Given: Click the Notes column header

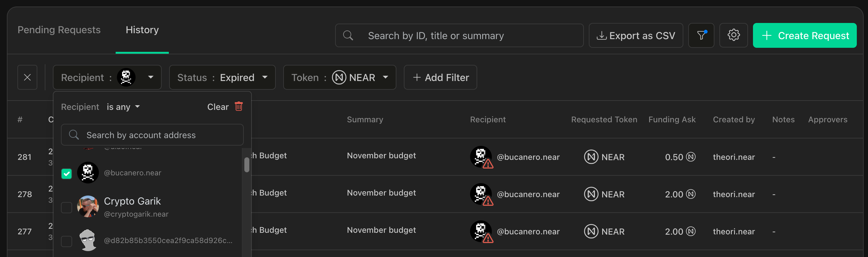Looking at the screenshot, I should coord(783,119).
